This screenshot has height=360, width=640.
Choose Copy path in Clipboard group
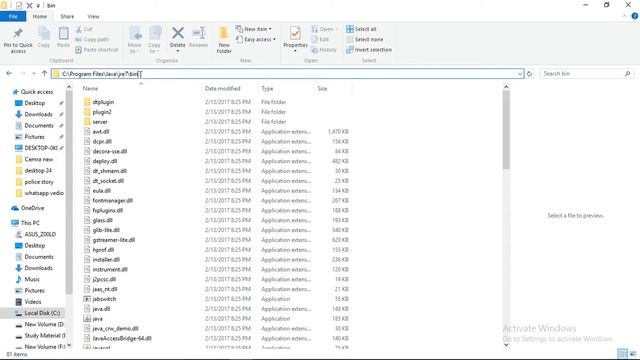coord(92,39)
